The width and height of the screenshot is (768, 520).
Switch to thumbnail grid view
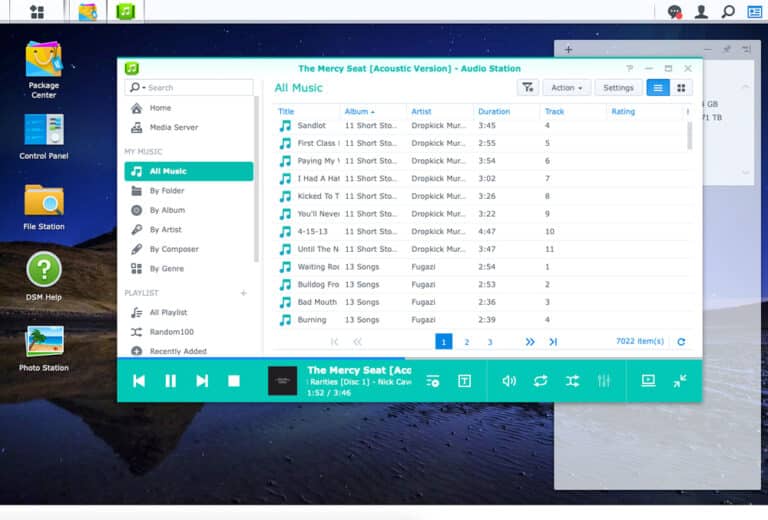pos(681,88)
